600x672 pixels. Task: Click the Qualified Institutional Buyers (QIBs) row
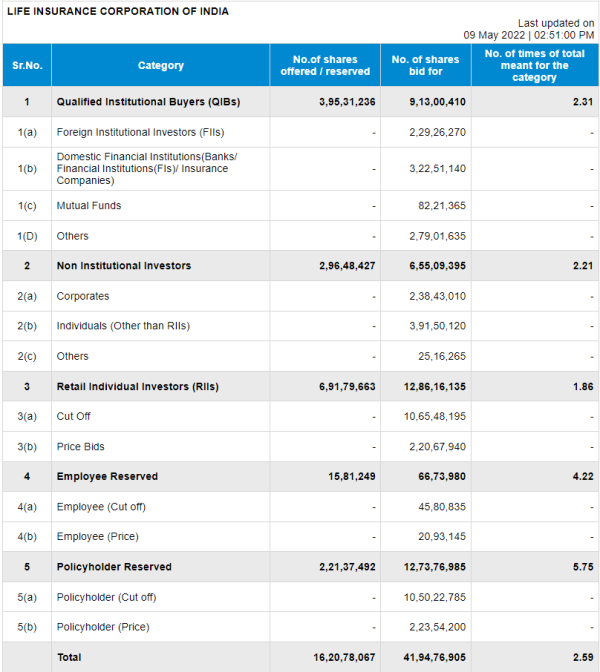[x=148, y=102]
